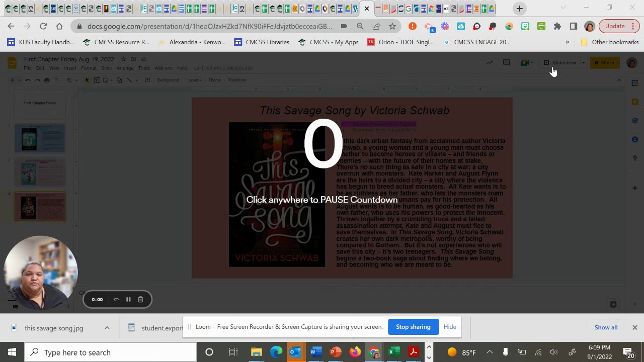This screenshot has height=362, width=644.
Task: Click the Slideshow button in Google Slides
Action: coord(560,63)
